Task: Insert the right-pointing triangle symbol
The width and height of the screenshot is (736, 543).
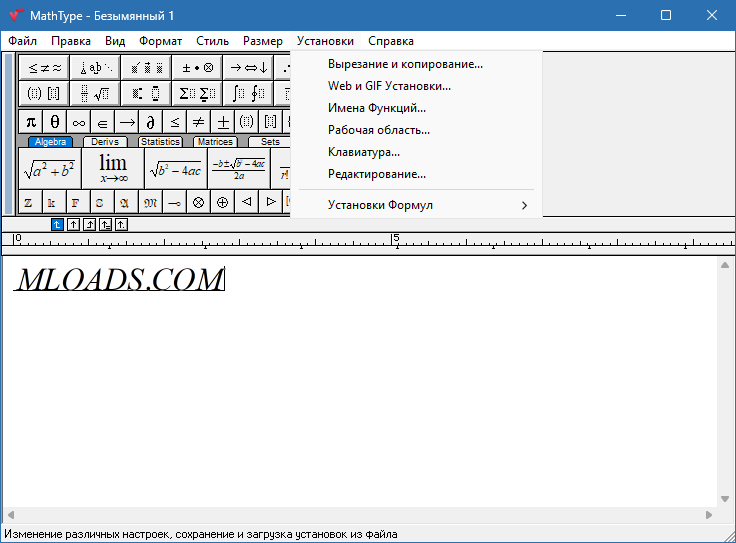Action: pos(271,202)
